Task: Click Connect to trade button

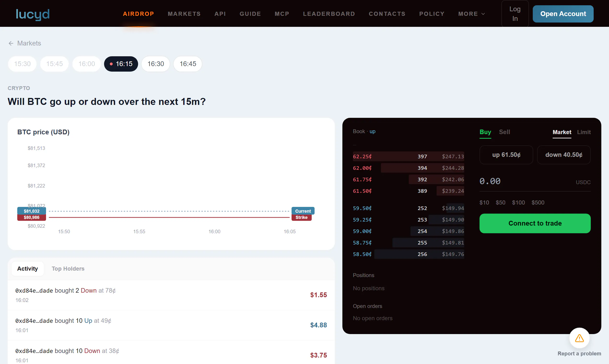Action: pyautogui.click(x=535, y=223)
